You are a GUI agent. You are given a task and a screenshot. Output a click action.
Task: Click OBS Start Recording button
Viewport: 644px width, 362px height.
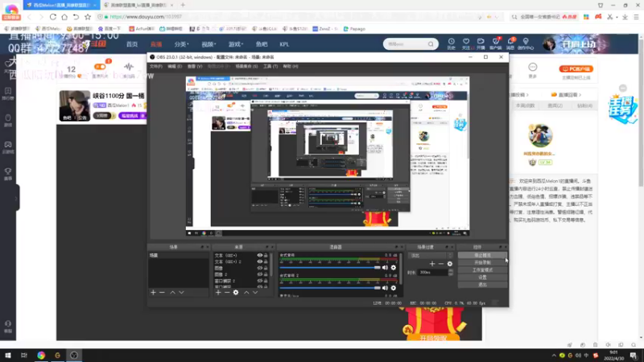coord(482,263)
